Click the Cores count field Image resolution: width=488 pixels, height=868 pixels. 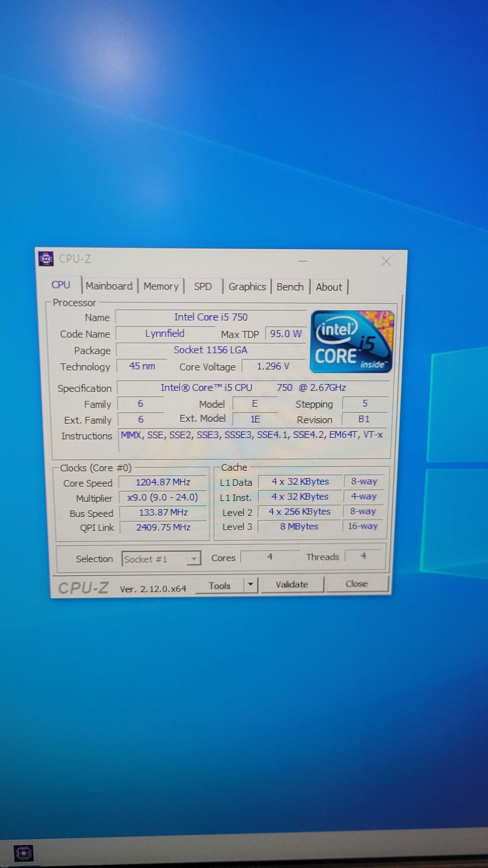270,557
